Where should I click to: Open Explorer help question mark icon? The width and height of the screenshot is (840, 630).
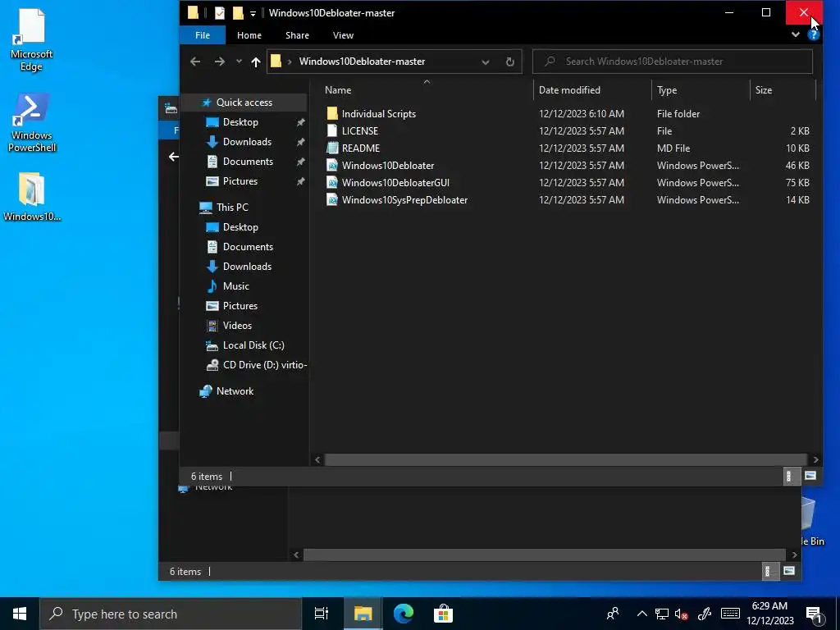coord(813,35)
